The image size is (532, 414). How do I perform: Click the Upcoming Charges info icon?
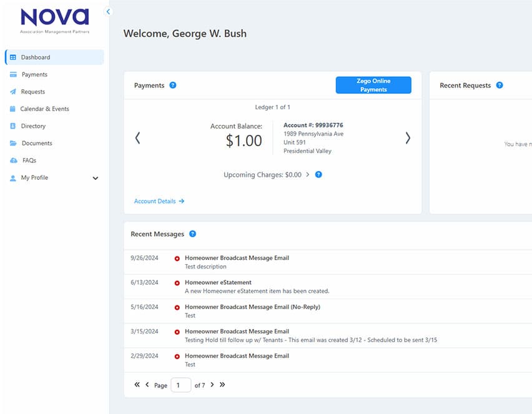(x=318, y=175)
